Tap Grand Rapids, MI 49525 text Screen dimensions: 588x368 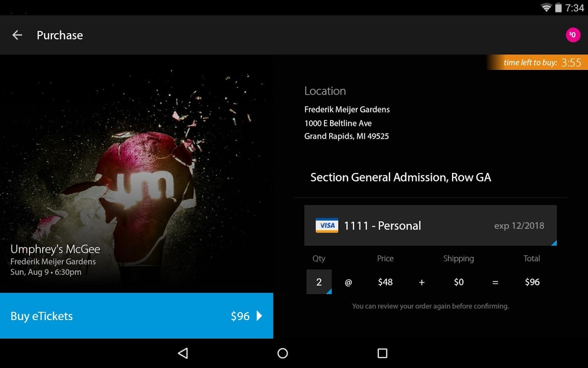pyautogui.click(x=346, y=136)
